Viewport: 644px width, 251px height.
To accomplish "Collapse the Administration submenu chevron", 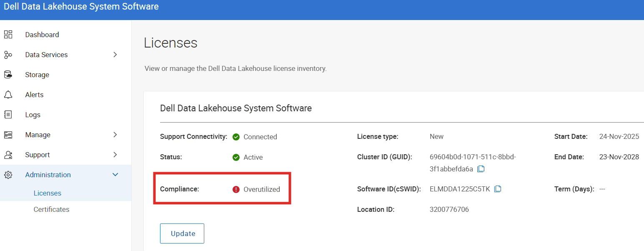I will (115, 175).
